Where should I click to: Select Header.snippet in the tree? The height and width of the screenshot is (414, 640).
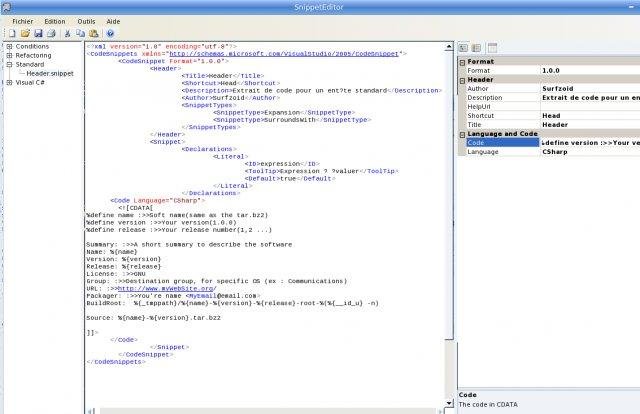(x=51, y=73)
